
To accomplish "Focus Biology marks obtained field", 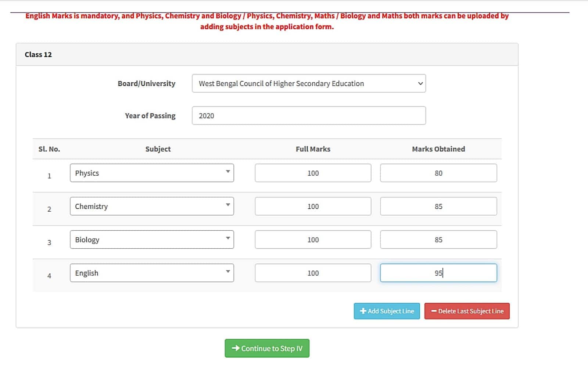I will (x=438, y=240).
